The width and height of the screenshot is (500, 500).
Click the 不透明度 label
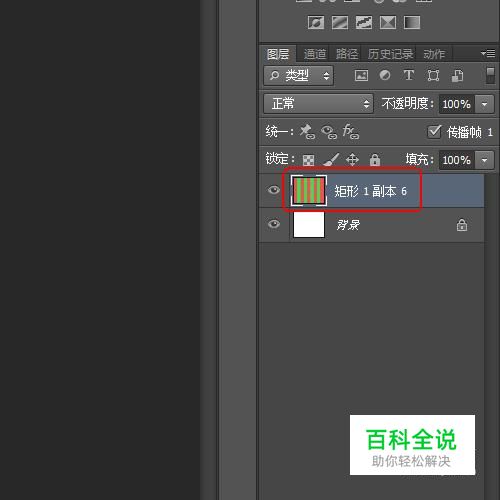tap(408, 104)
